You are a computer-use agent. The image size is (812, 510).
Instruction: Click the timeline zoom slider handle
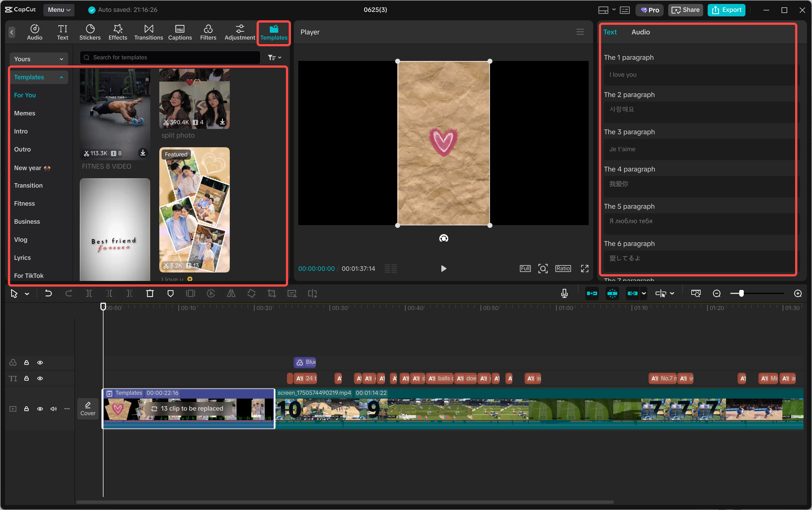[x=741, y=293]
